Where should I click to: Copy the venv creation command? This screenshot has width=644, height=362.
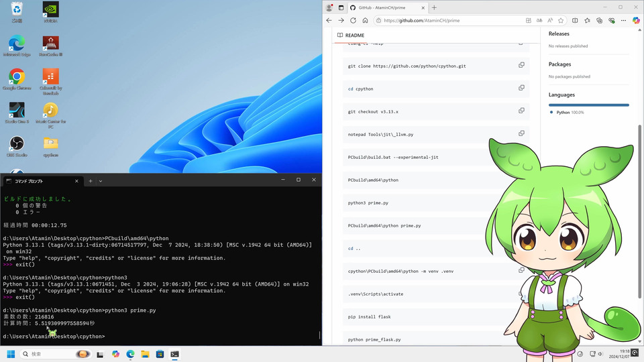521,270
